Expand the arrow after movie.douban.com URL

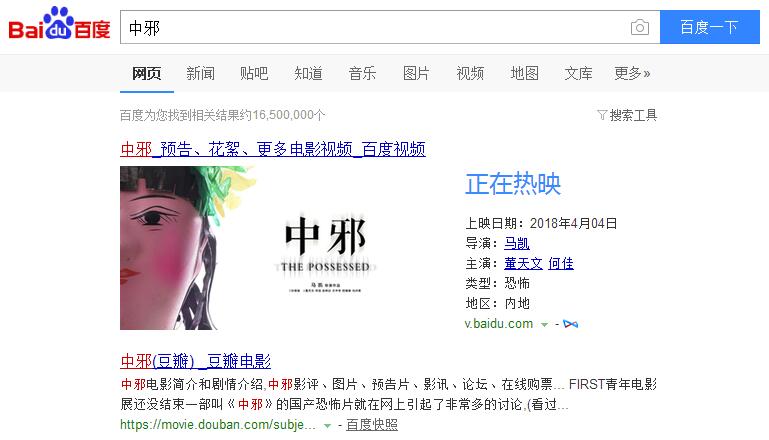(327, 426)
